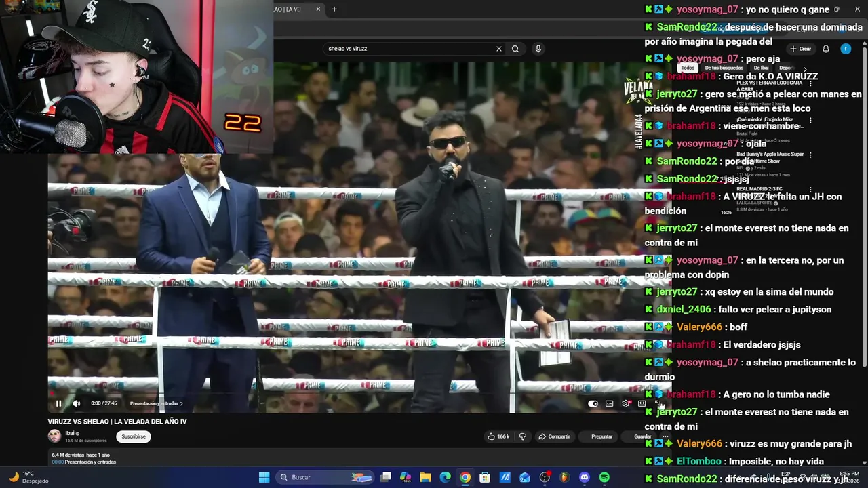Open the account avatar menu

[x=846, y=49]
